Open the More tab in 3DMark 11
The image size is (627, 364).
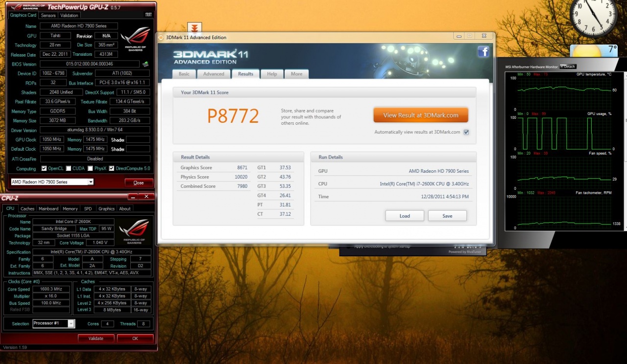pyautogui.click(x=296, y=74)
